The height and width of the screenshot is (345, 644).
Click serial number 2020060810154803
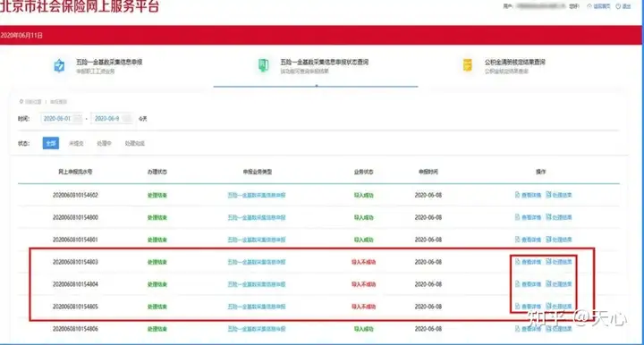75,262
